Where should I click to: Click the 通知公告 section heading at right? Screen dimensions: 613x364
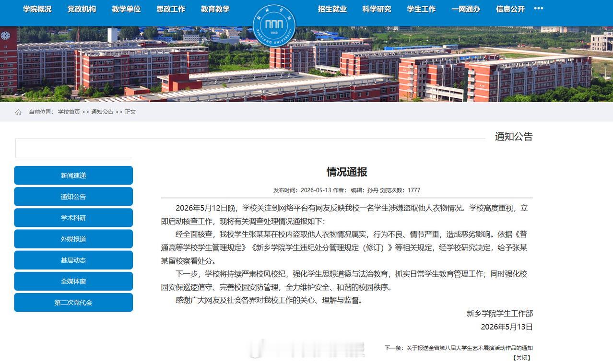(x=514, y=137)
